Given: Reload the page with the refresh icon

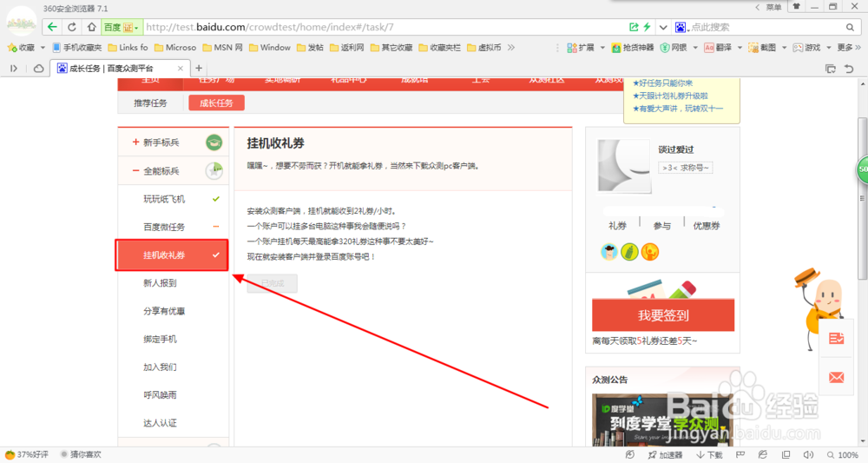Looking at the screenshot, I should click(x=72, y=27).
